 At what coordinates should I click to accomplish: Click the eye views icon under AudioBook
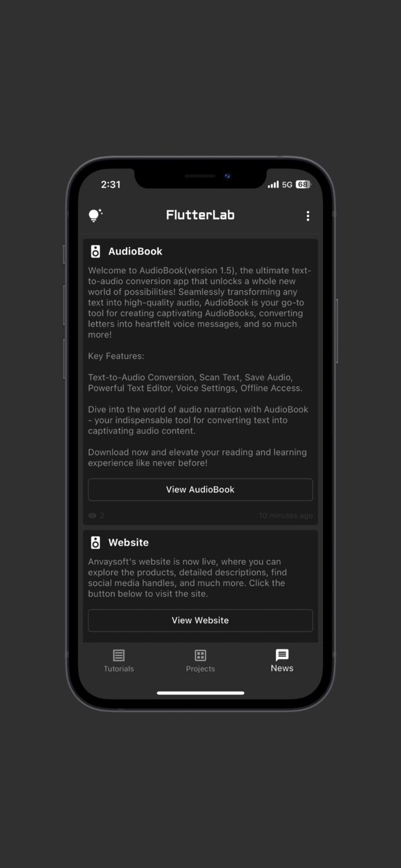point(92,516)
